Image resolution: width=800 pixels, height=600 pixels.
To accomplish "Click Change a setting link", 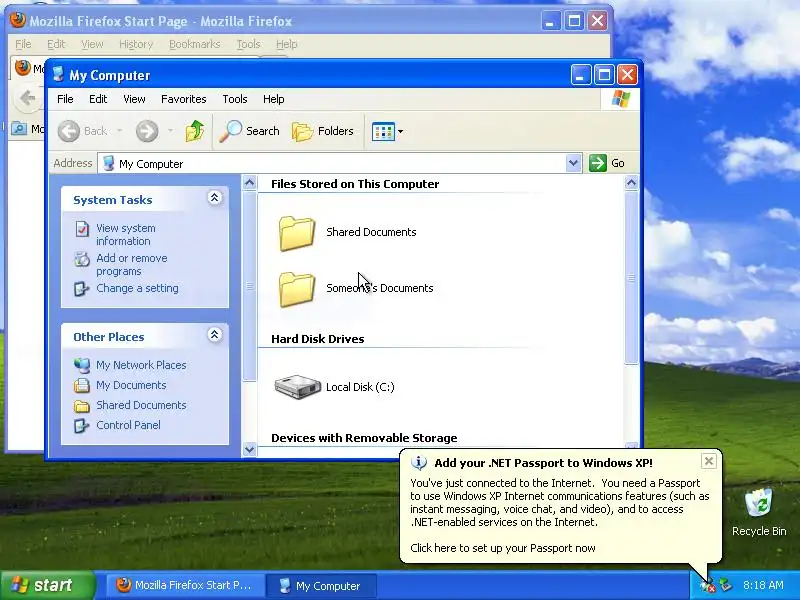I will [137, 288].
